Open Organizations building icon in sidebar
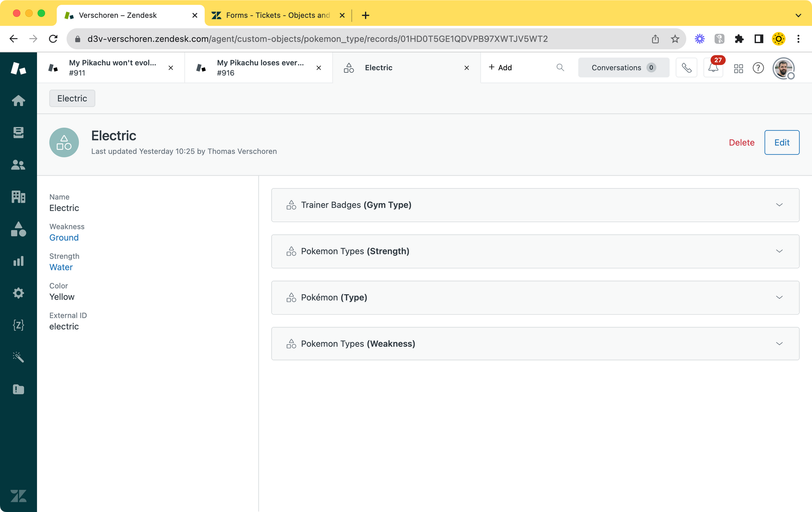812x512 pixels. point(18,197)
